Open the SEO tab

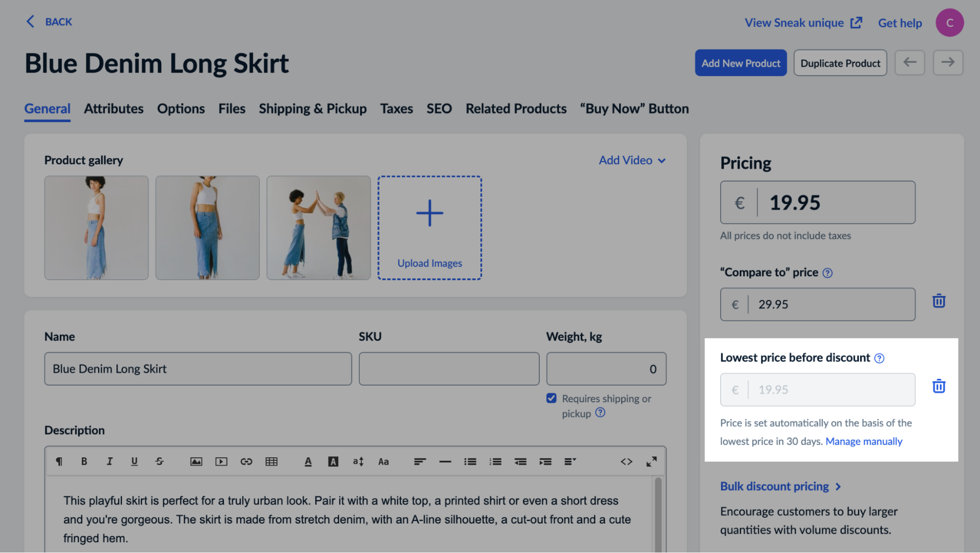pyautogui.click(x=439, y=108)
